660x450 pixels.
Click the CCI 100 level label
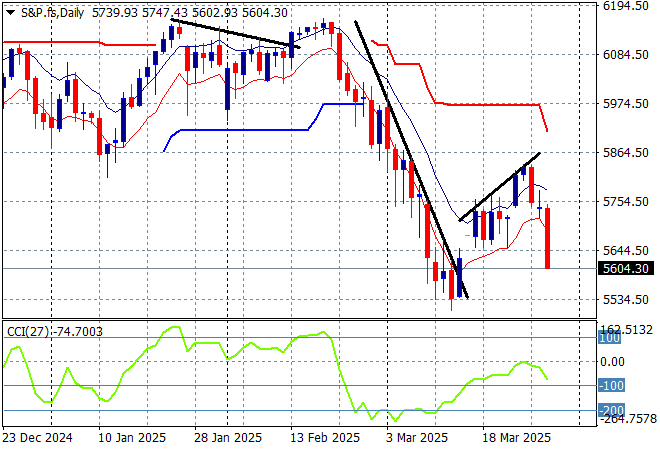coord(609,338)
